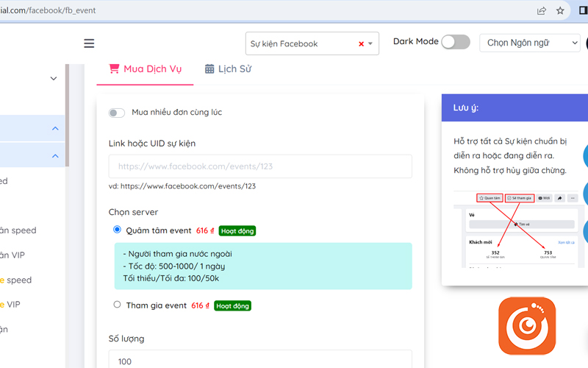Open the sidebar item ending 'VIP' under ân speed

coord(12,255)
